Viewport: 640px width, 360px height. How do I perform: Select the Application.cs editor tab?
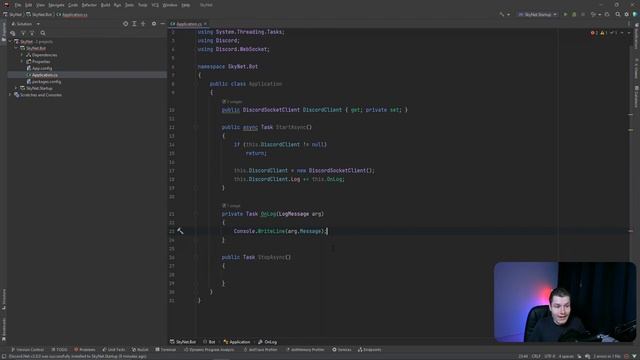click(x=189, y=24)
